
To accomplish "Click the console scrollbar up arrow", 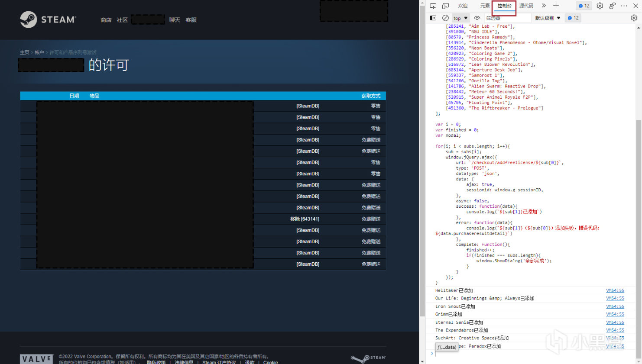I will coord(639,27).
